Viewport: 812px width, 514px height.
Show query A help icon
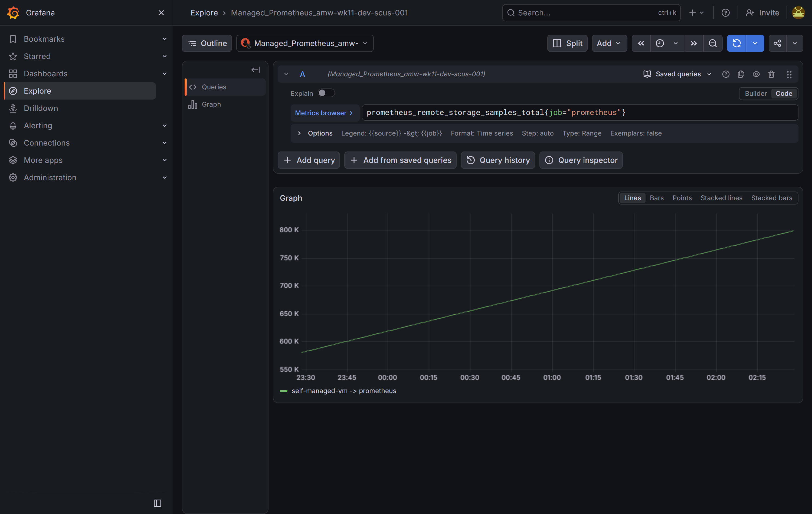pyautogui.click(x=726, y=74)
